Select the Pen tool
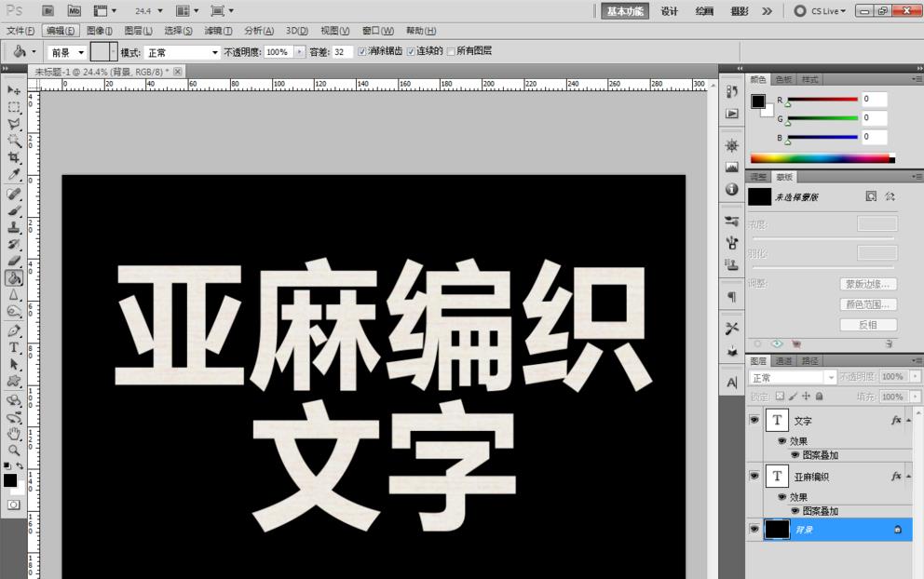Viewport: 924px width, 579px height. click(14, 330)
